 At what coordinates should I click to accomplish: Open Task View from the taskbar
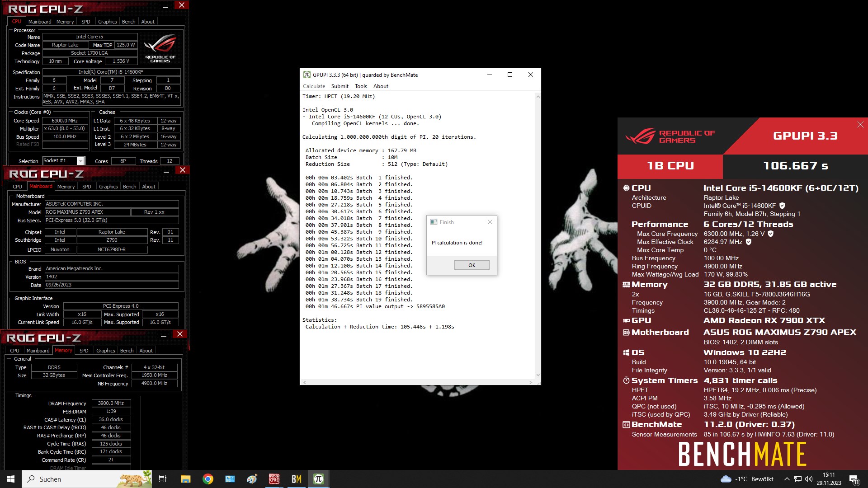coord(163,479)
